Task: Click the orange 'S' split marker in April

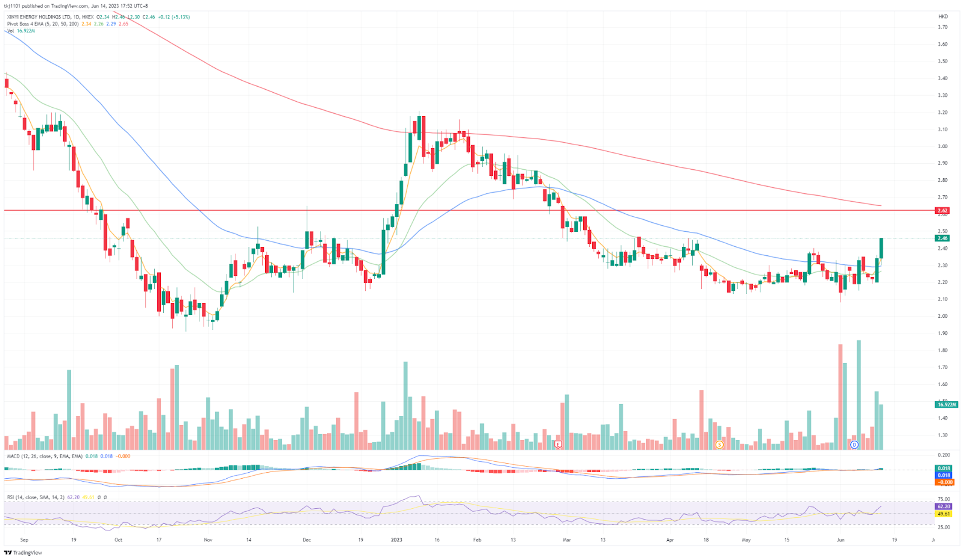Action: pos(719,444)
